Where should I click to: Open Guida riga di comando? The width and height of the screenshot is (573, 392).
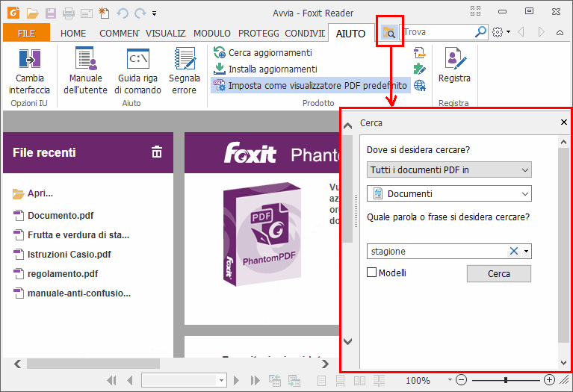pos(137,72)
